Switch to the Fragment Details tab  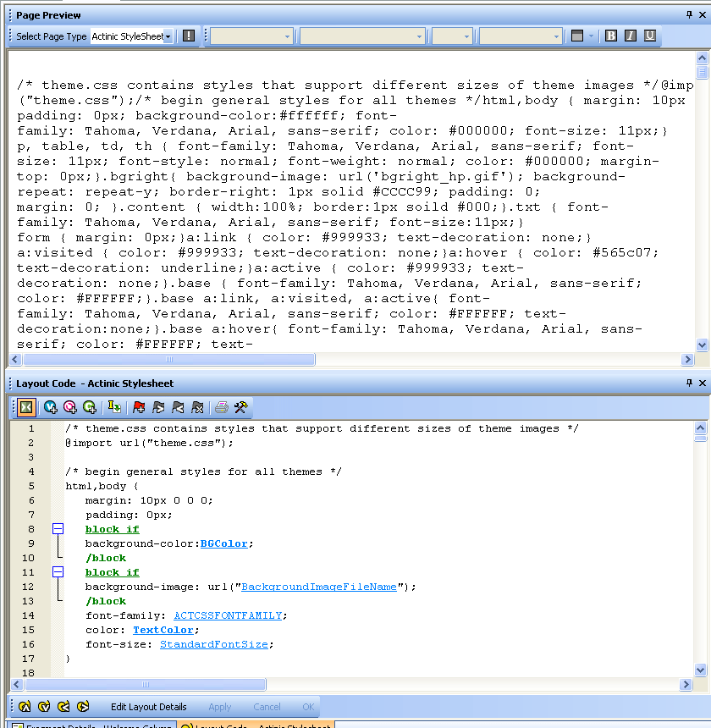pos(88,725)
